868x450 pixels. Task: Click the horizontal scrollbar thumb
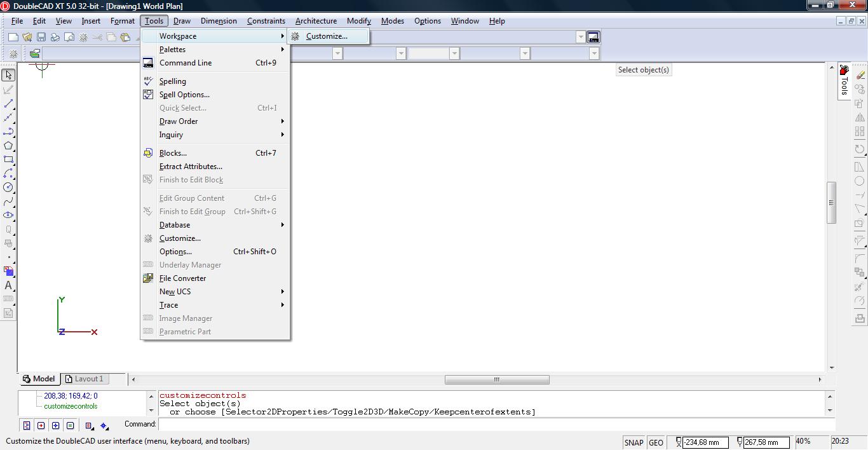[x=496, y=379]
